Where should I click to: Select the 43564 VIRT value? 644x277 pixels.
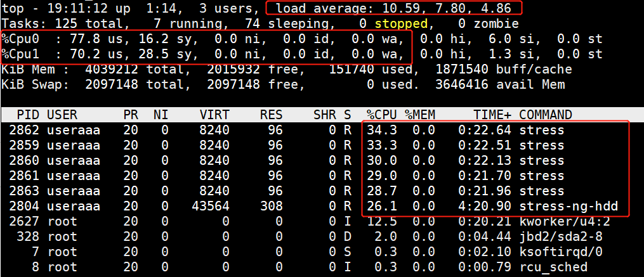coord(210,206)
